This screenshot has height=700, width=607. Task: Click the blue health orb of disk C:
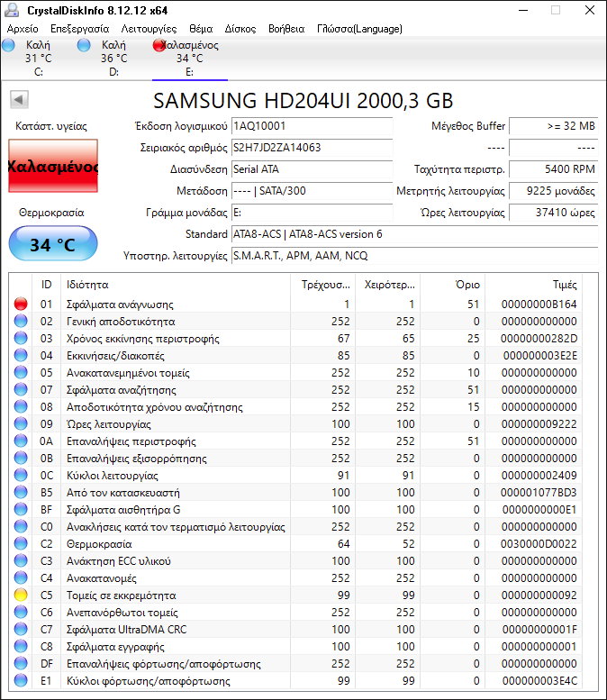pyautogui.click(x=8, y=45)
